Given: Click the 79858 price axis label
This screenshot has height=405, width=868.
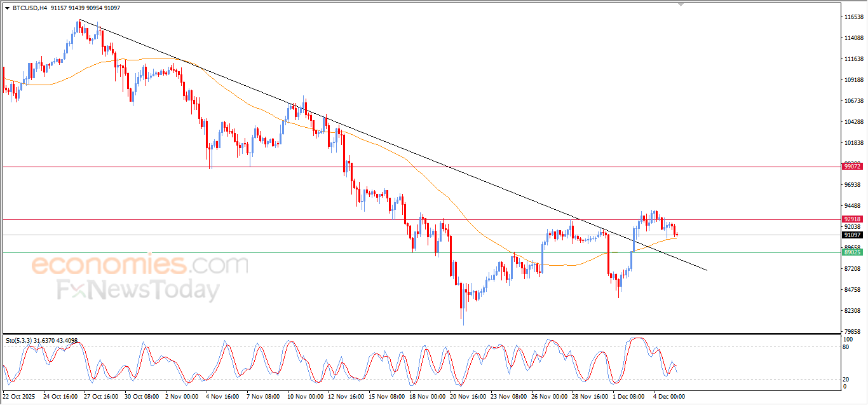Looking at the screenshot, I should pyautogui.click(x=853, y=331).
